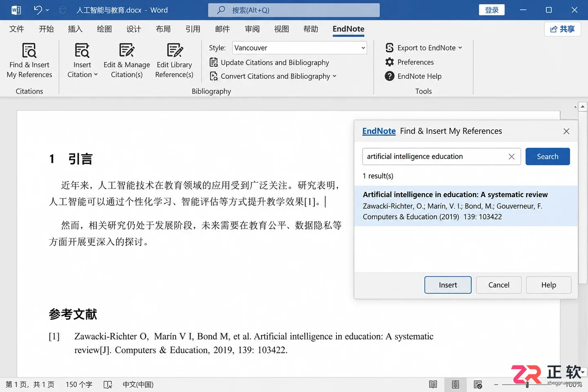Click the document title 人工智能与教育.docx
This screenshot has width=588, height=392.
click(x=109, y=10)
